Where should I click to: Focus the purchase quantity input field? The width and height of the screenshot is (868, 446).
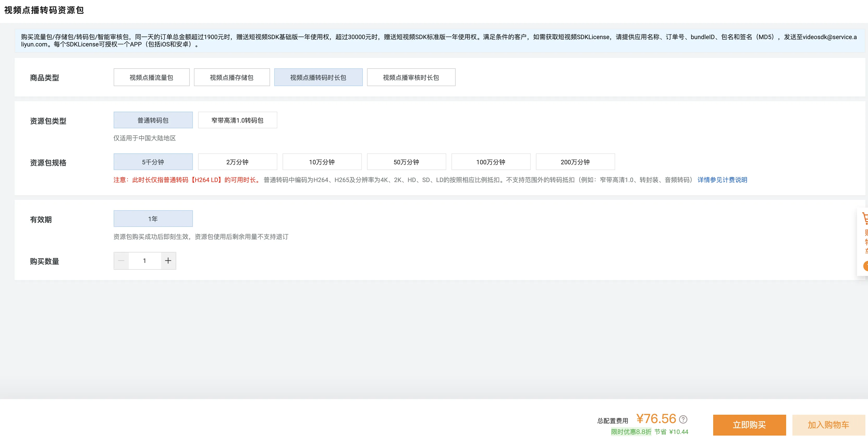[x=145, y=261]
